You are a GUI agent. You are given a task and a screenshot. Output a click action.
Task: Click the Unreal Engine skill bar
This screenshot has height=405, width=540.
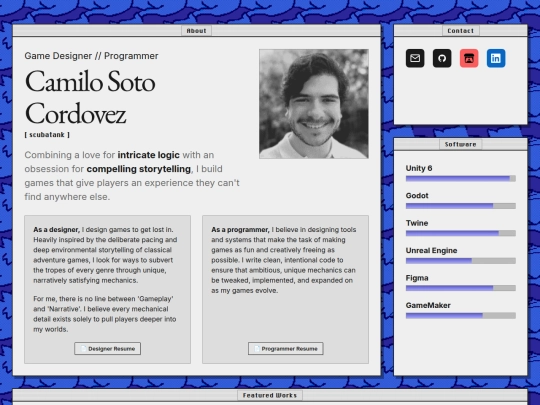pos(461,261)
